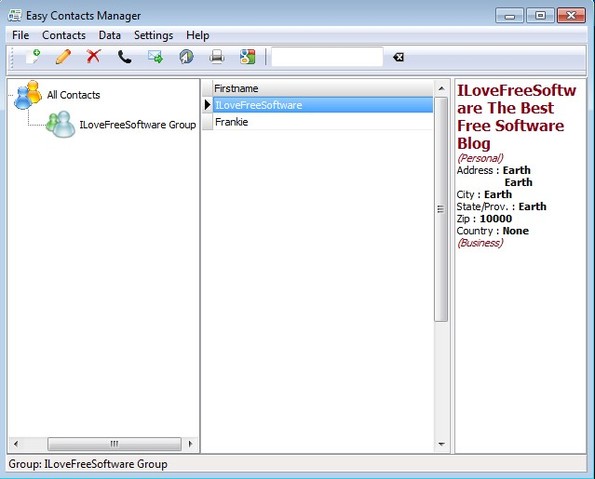Open the Contacts menu
This screenshot has width=595, height=479.
pyautogui.click(x=64, y=35)
